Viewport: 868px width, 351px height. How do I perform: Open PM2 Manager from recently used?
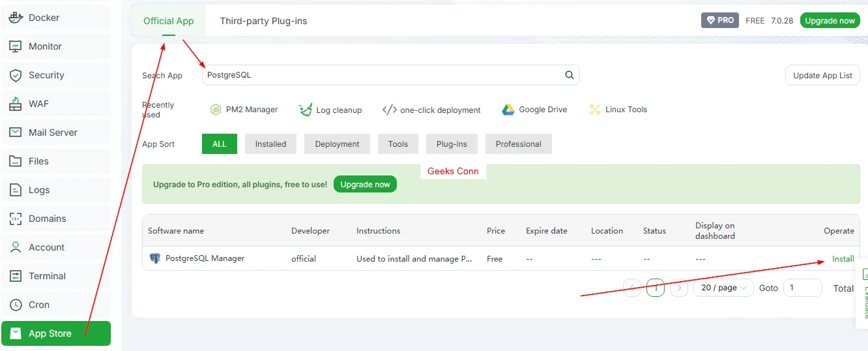click(244, 110)
